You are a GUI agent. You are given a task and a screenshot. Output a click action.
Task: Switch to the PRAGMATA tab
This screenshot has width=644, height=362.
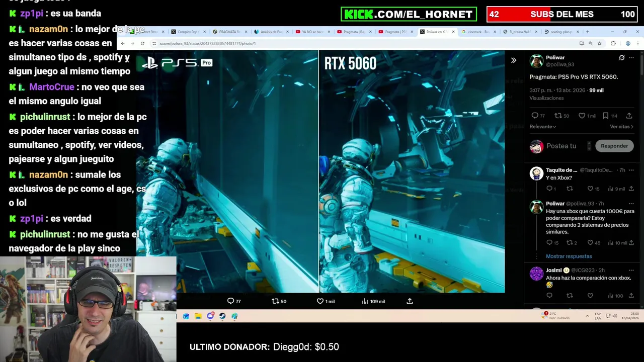tap(230, 32)
